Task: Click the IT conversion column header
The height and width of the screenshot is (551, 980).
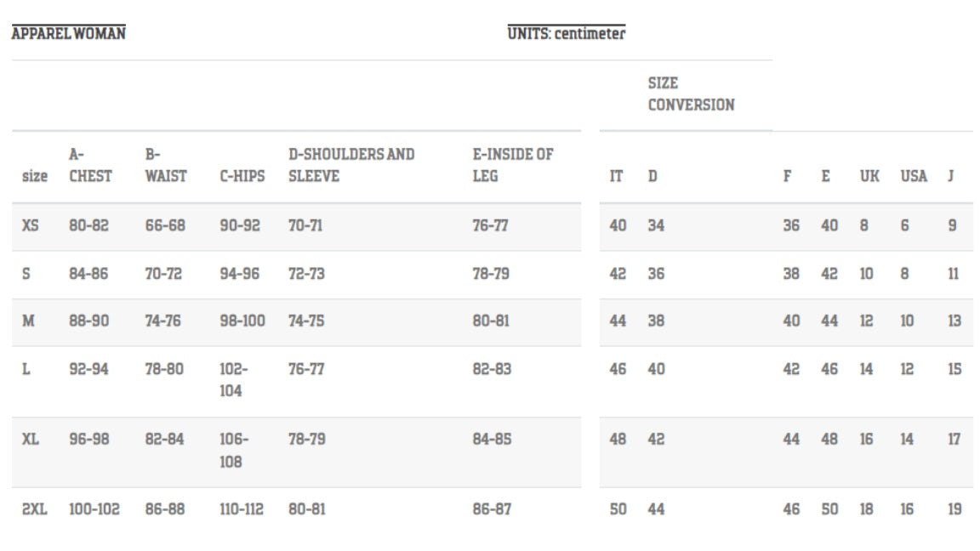Action: pyautogui.click(x=617, y=177)
